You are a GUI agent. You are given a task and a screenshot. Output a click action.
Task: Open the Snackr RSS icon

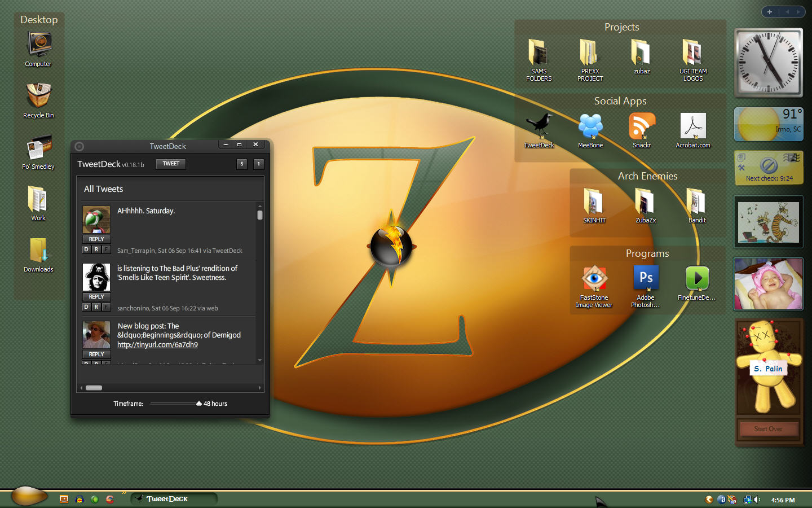pyautogui.click(x=642, y=130)
